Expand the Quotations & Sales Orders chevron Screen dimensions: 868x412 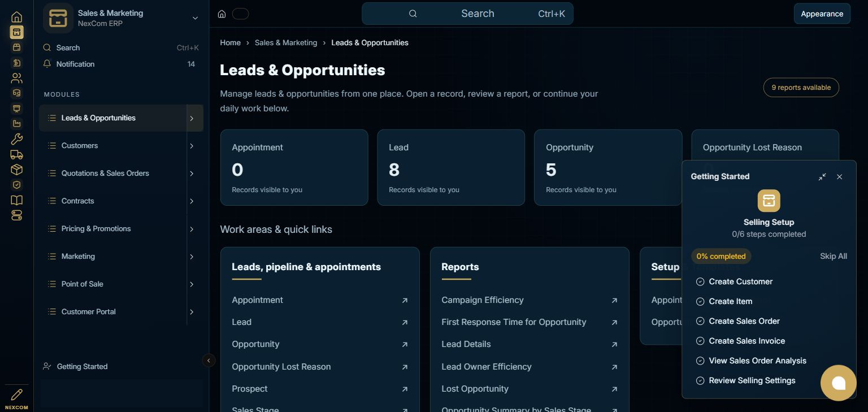coord(192,174)
